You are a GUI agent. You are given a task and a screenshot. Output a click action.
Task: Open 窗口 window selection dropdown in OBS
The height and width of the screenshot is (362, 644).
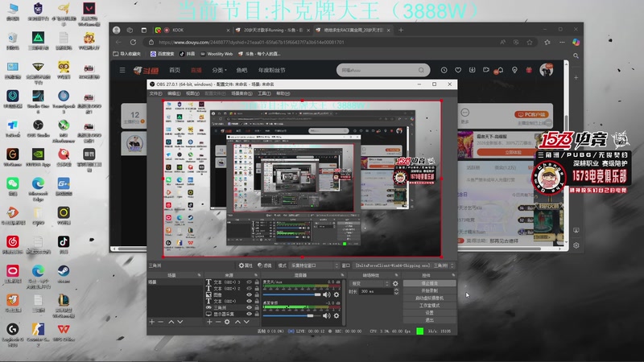(403, 265)
